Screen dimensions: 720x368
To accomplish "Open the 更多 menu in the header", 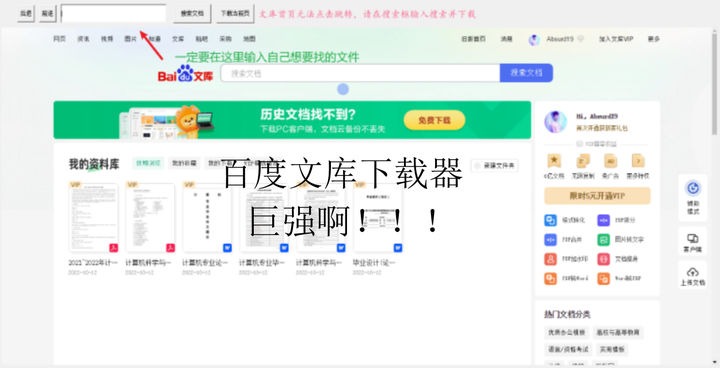I will (654, 39).
